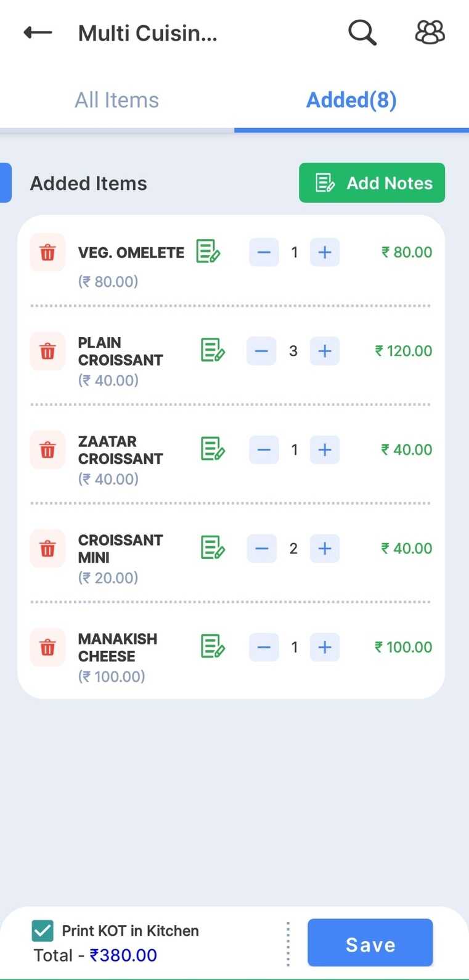
Task: Increase ZAATAR CROISSANT quantity by one
Action: 325,450
